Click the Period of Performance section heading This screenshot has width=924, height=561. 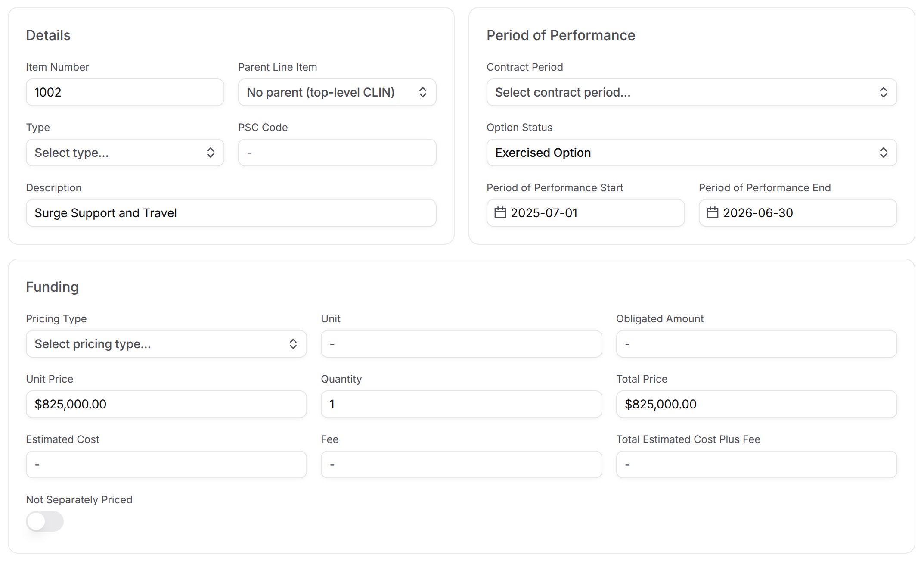click(x=561, y=35)
